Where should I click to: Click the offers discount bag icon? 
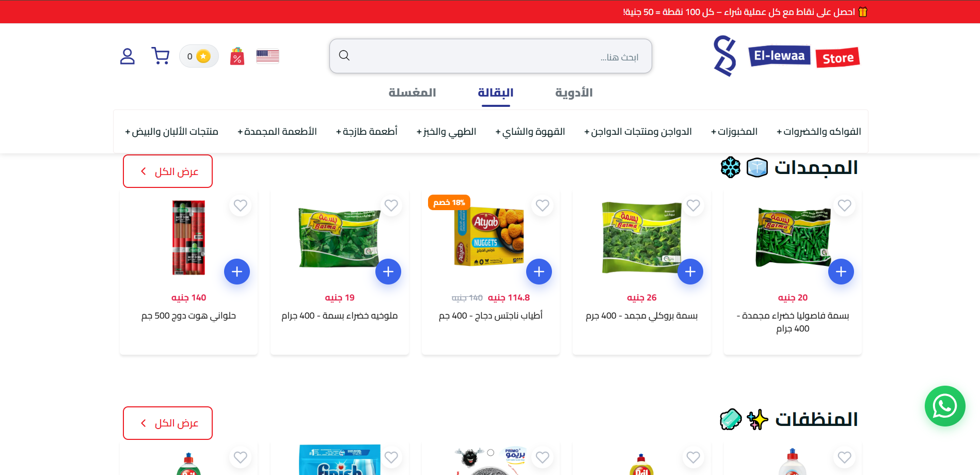(237, 56)
